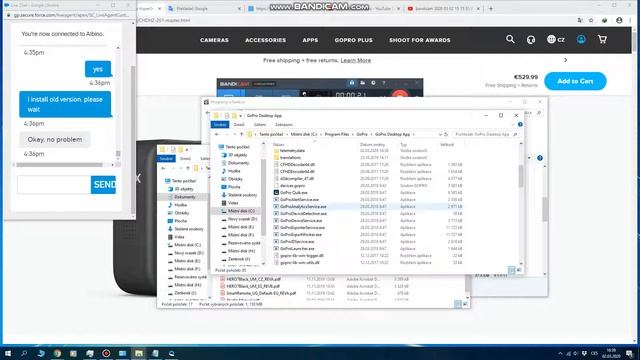Select GoProAlertService.exe
This screenshot has height=360, width=640.
point(299,200)
